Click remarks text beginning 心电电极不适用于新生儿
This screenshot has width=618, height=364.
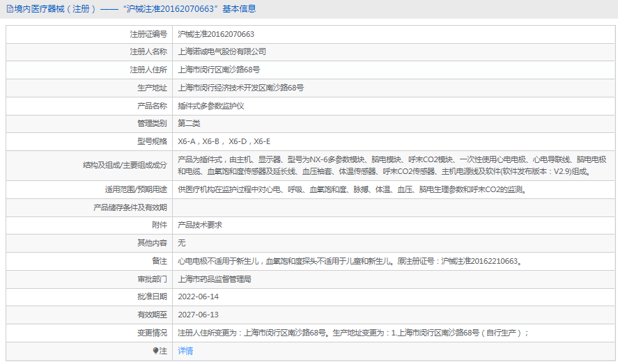[x=350, y=261]
